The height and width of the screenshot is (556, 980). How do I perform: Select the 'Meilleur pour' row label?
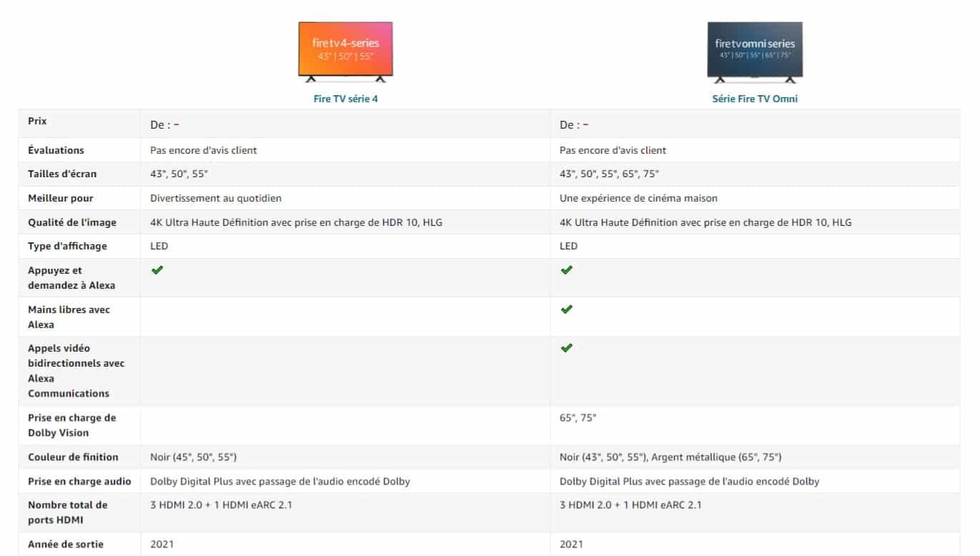point(61,198)
